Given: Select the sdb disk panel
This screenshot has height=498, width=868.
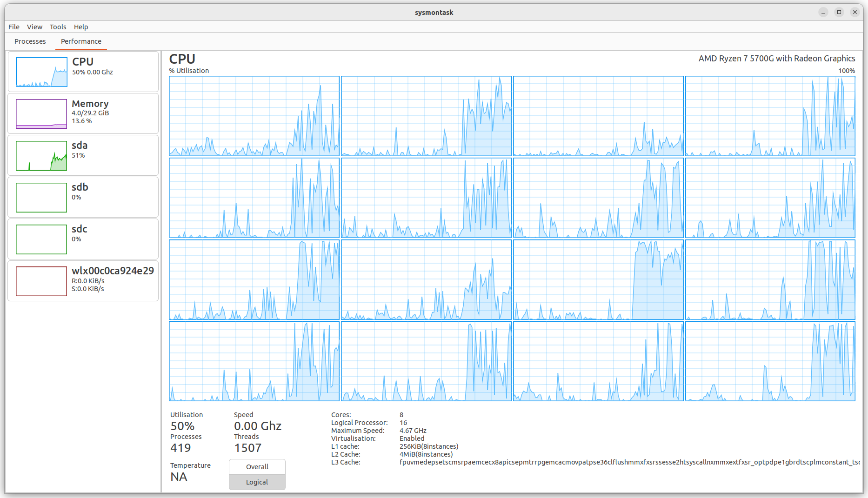Looking at the screenshot, I should point(83,197).
